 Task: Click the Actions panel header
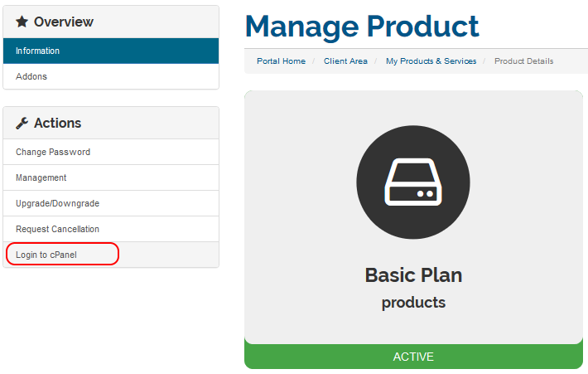pos(111,123)
